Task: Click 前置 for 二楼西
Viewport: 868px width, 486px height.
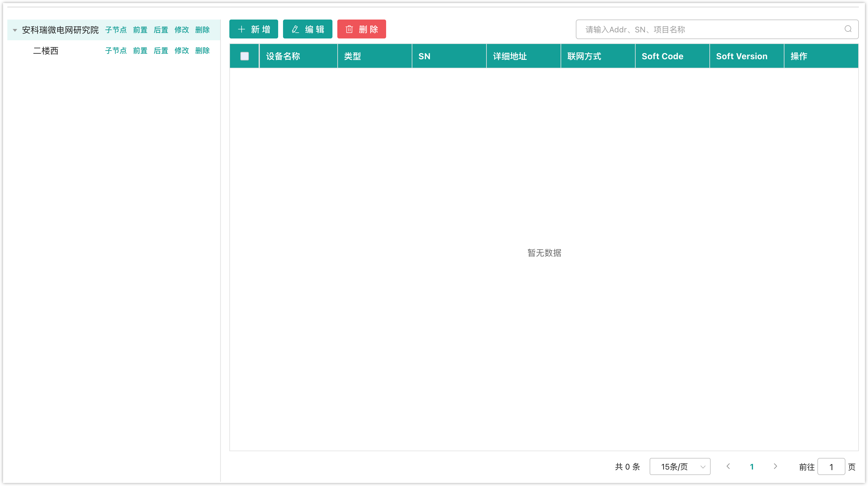Action: (x=140, y=51)
